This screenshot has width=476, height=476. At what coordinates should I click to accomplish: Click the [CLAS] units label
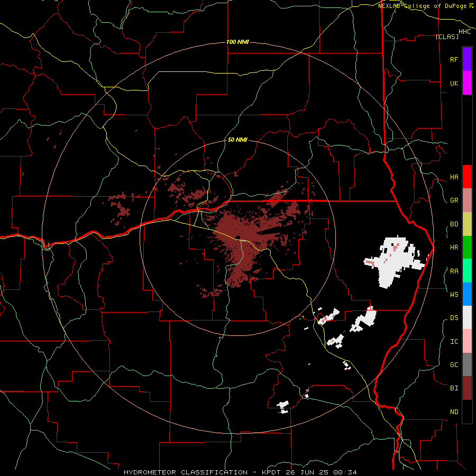click(447, 36)
